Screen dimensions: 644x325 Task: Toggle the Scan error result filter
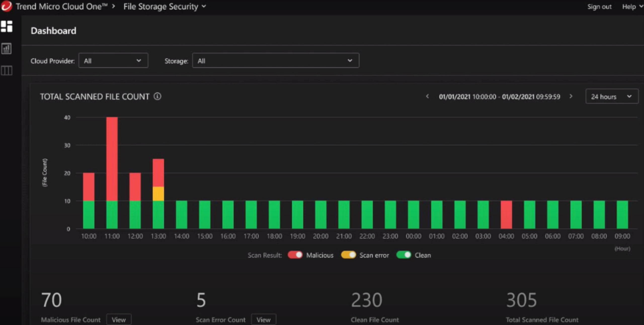click(x=349, y=255)
